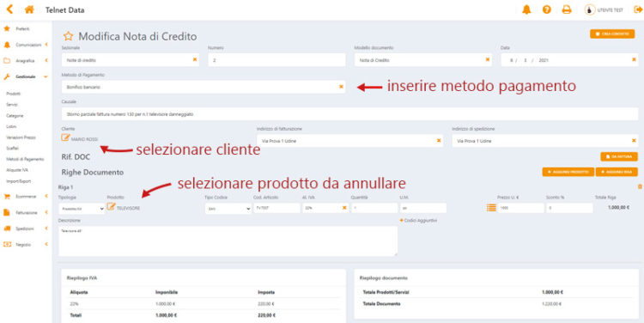Viewport: 644px width, 323px height.
Task: Clear Indirizzo di spedizione with X
Action: click(x=634, y=141)
